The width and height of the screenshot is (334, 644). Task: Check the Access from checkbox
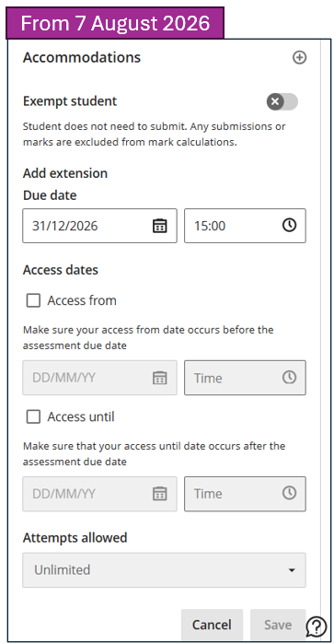coord(33,300)
